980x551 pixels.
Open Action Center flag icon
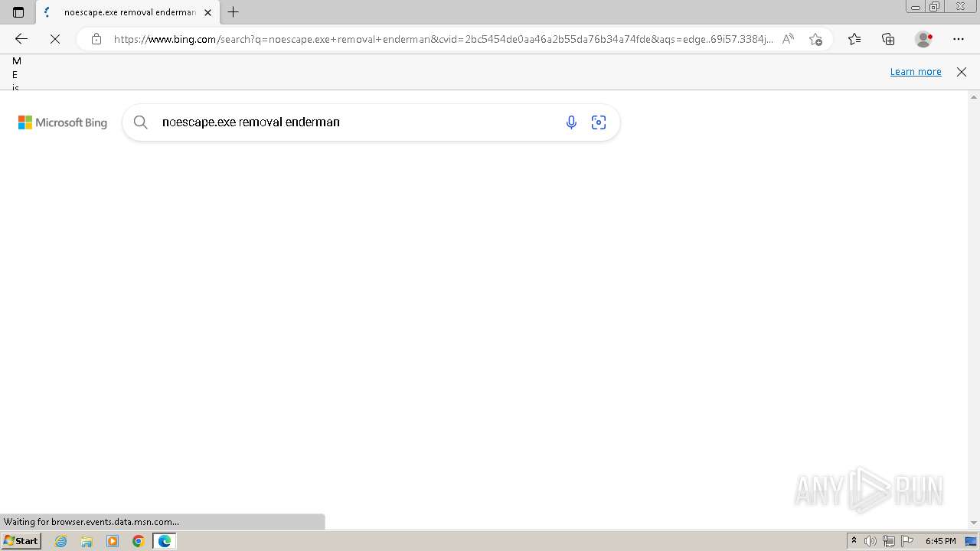(x=906, y=541)
